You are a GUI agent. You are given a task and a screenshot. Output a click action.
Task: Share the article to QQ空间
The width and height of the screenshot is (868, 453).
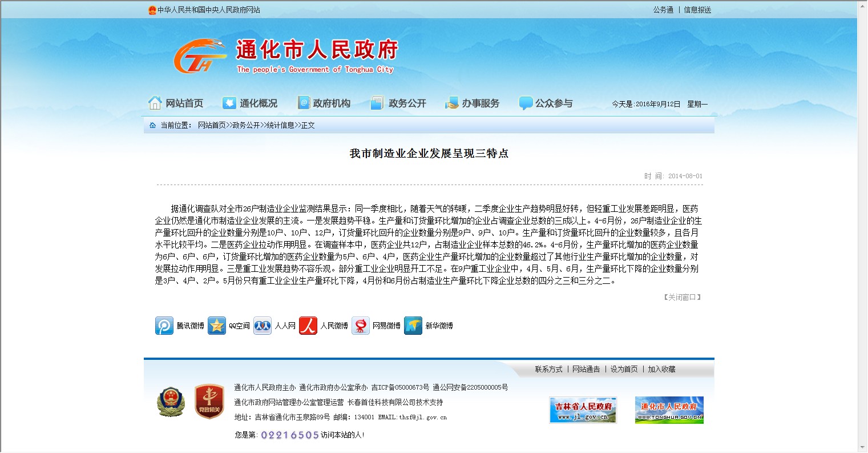pos(217,326)
